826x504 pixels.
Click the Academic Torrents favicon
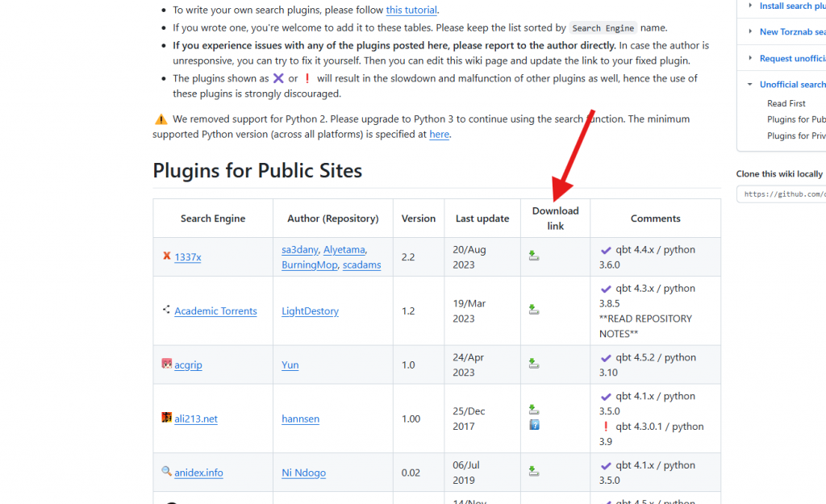click(x=166, y=309)
